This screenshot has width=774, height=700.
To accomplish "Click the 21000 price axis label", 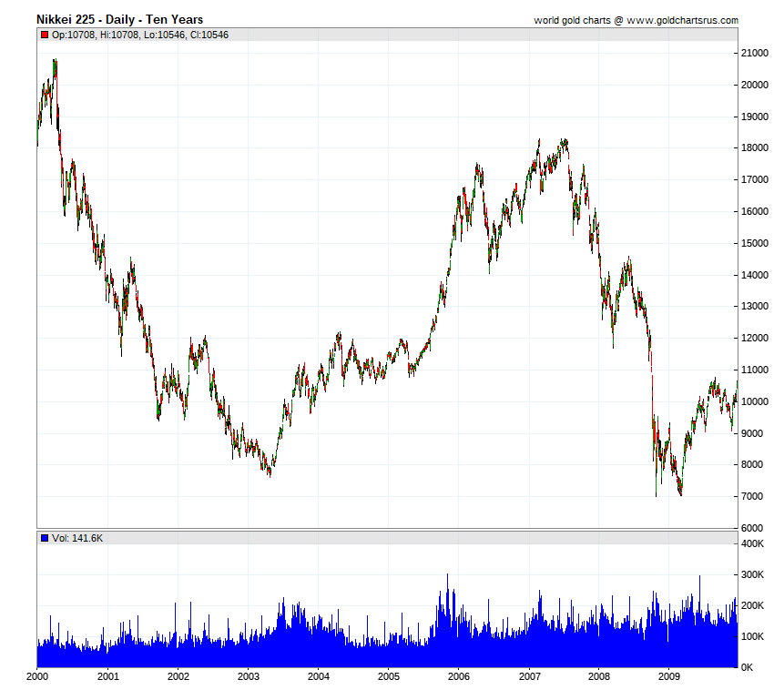I will pos(755,53).
